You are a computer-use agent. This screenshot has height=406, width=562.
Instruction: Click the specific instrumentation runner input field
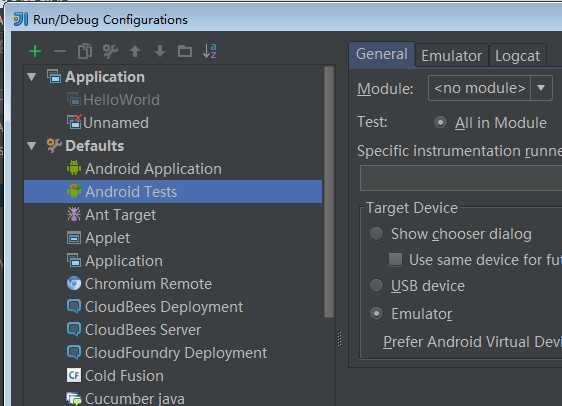click(461, 178)
